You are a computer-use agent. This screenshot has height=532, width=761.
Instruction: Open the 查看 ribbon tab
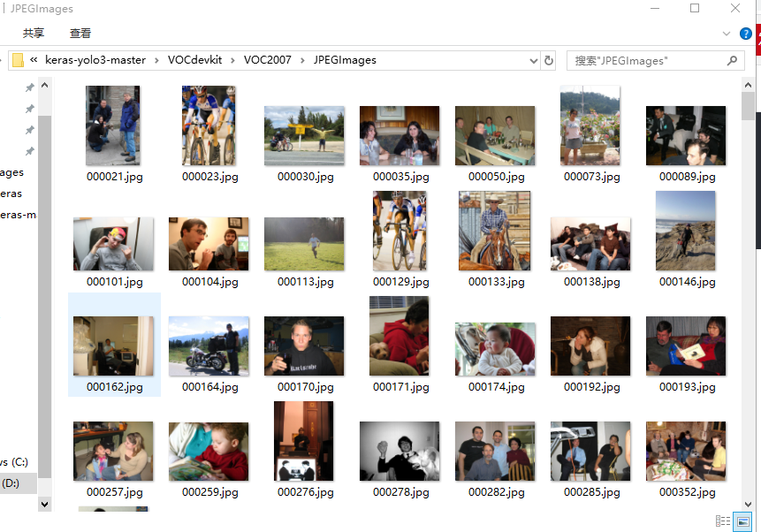click(x=80, y=33)
